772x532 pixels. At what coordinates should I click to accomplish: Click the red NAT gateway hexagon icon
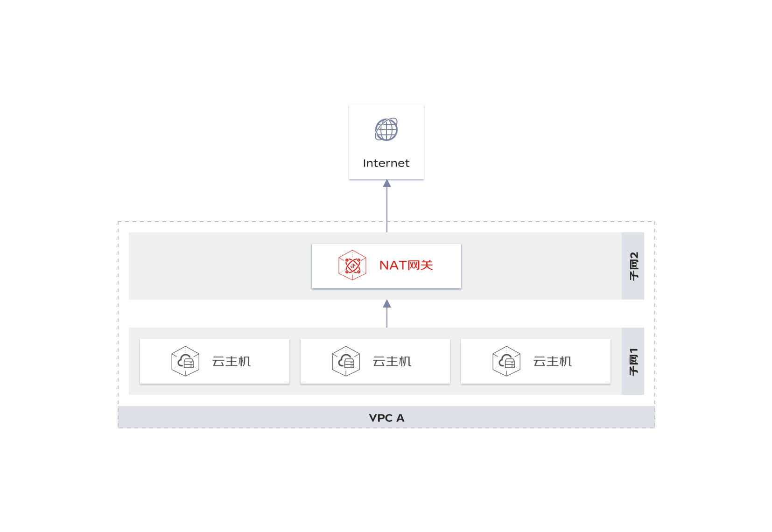(x=352, y=265)
